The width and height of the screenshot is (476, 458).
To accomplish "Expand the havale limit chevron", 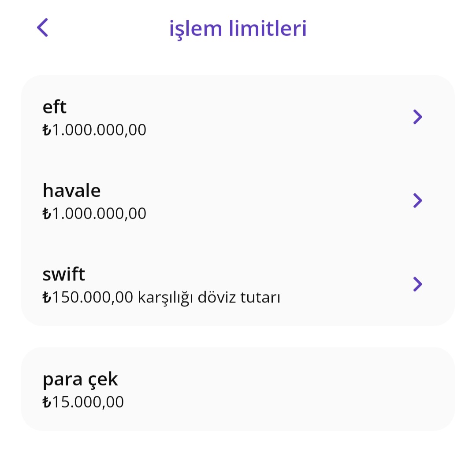I will coord(418,200).
